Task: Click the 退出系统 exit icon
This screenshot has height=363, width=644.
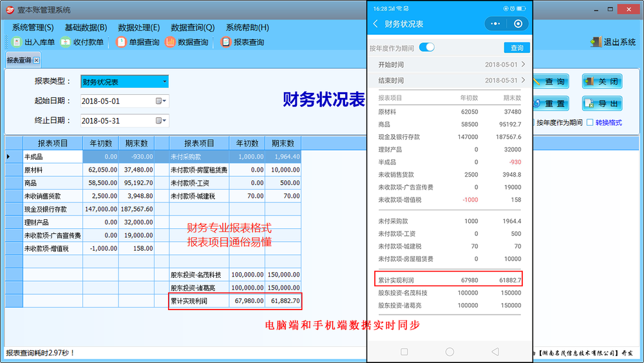Action: 596,42
